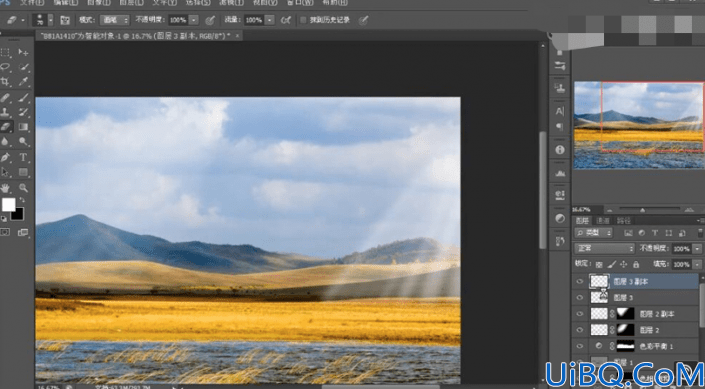Image resolution: width=705 pixels, height=389 pixels.
Task: Select the Healing Brush tool
Action: (x=5, y=97)
